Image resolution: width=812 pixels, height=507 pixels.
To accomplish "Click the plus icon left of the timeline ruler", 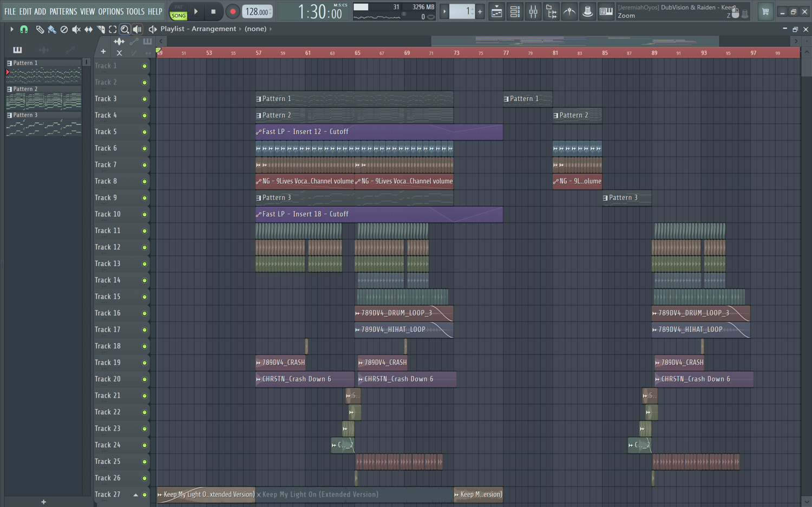I will click(103, 52).
